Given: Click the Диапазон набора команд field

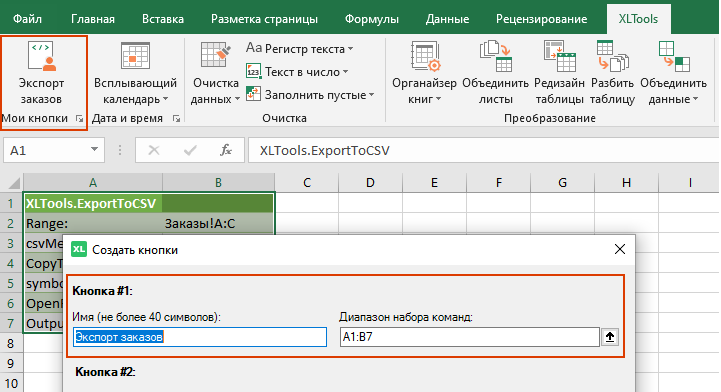Looking at the screenshot, I should pyautogui.click(x=469, y=337).
